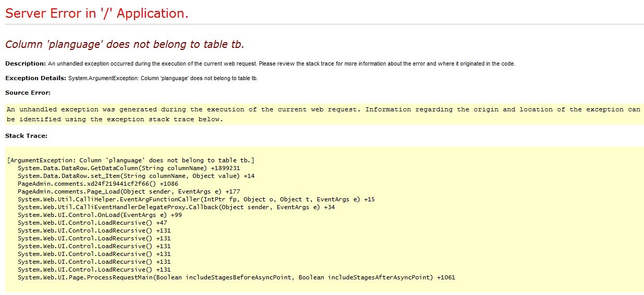
Task: Click the yellow Source Error message box
Action: [323, 114]
